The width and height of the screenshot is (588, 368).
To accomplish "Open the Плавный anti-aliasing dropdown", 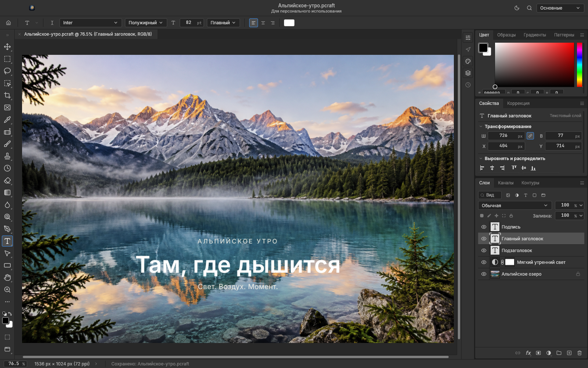I will coord(223,23).
